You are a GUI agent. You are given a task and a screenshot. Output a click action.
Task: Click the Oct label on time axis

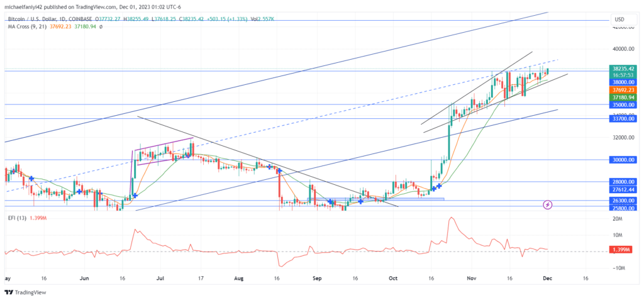pyautogui.click(x=393, y=278)
